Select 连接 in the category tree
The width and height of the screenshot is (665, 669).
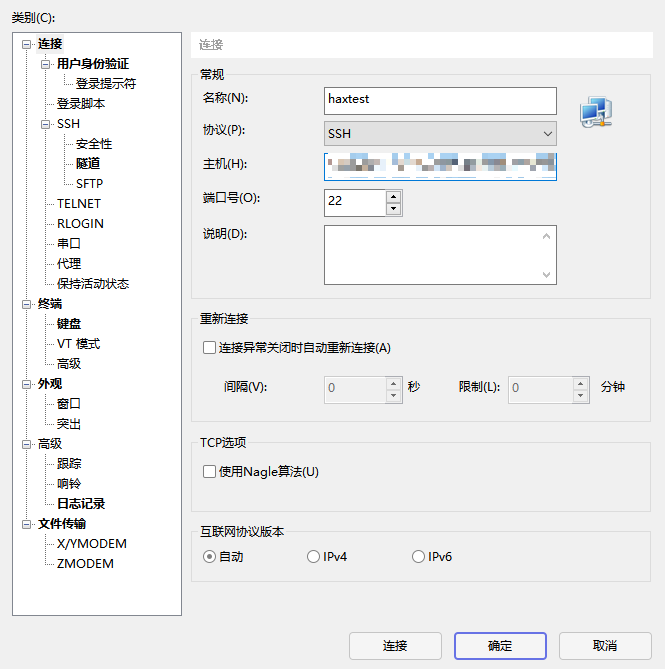50,44
